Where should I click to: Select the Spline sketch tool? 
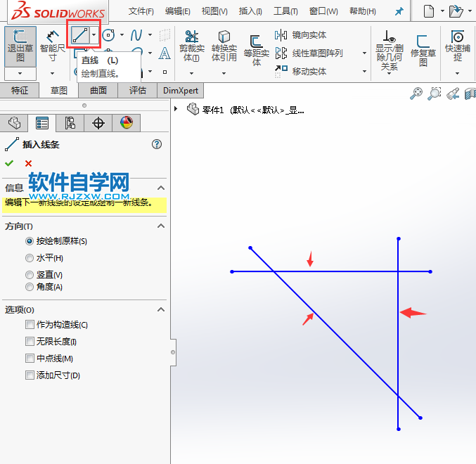(136, 35)
